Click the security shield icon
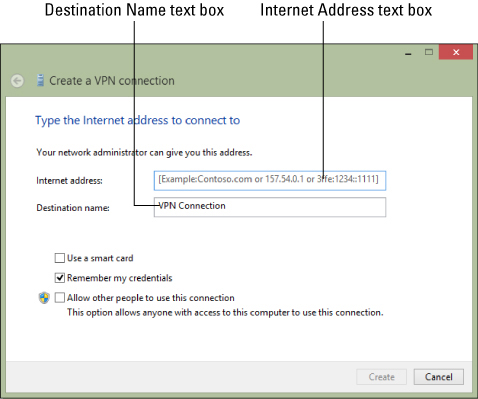 point(44,298)
